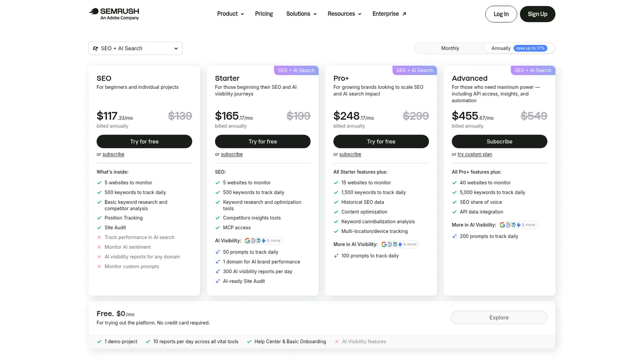Click the sparkle icon beside 50 prompts
Viewport: 644px width, 362px height.
pyautogui.click(x=218, y=252)
